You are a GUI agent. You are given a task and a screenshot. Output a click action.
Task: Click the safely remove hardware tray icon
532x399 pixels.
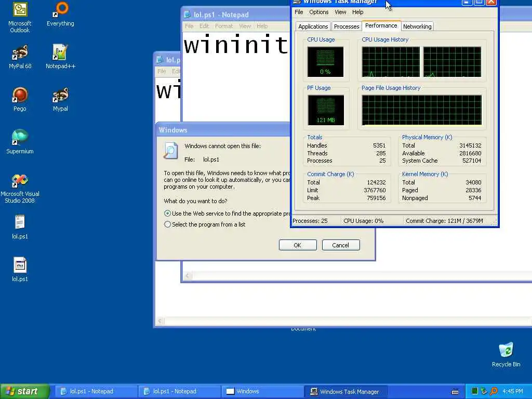click(484, 391)
